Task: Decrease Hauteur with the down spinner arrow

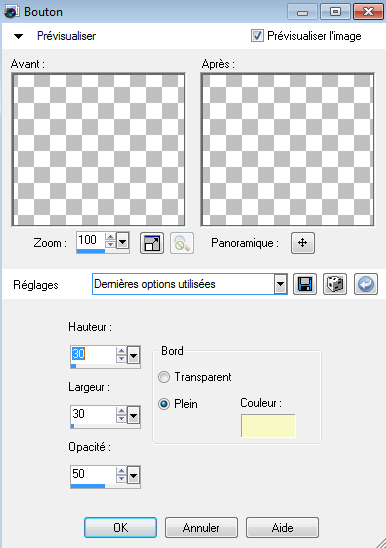Action: pyautogui.click(x=121, y=359)
